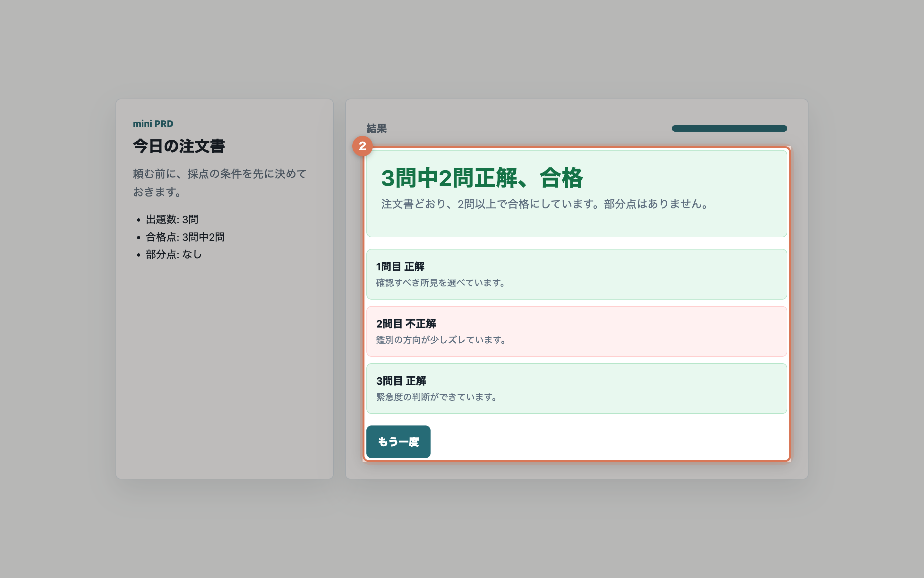The height and width of the screenshot is (578, 924).
Task: Click the もう一度 button
Action: [398, 442]
